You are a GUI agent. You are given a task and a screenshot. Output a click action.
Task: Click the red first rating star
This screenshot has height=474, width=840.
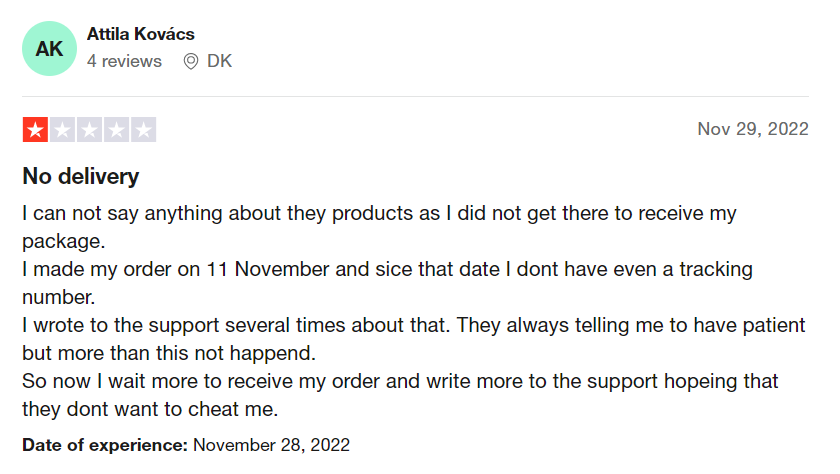35,130
